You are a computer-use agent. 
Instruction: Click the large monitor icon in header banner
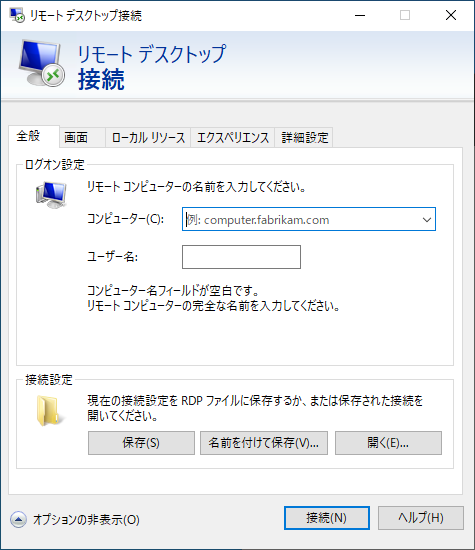click(x=41, y=63)
